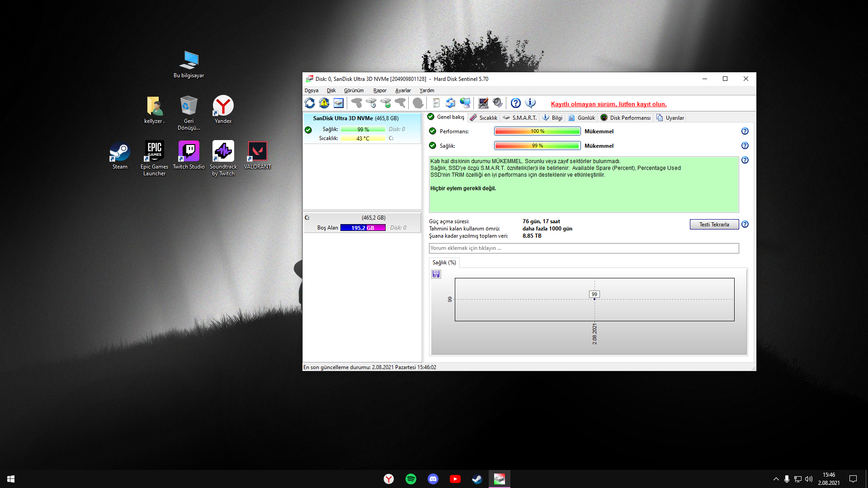Click the send email report toolbar icon
Screen dimensions: 868x488
pyautogui.click(x=450, y=103)
